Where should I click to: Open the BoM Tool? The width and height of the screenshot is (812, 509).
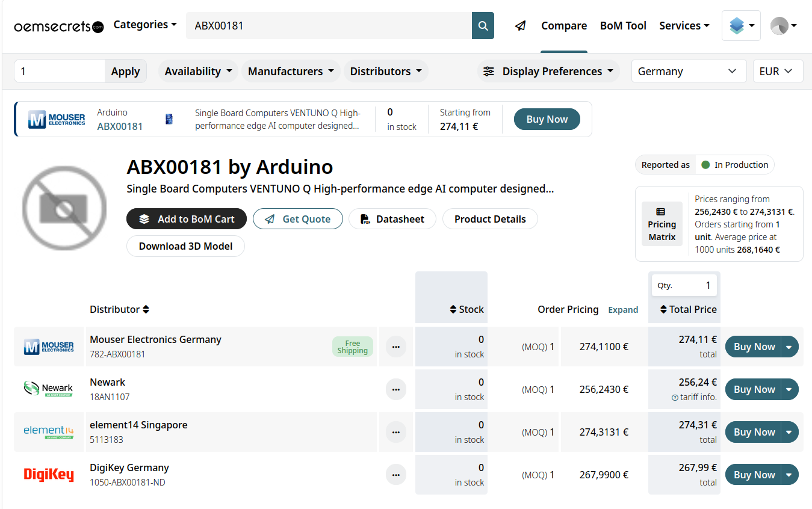point(623,26)
